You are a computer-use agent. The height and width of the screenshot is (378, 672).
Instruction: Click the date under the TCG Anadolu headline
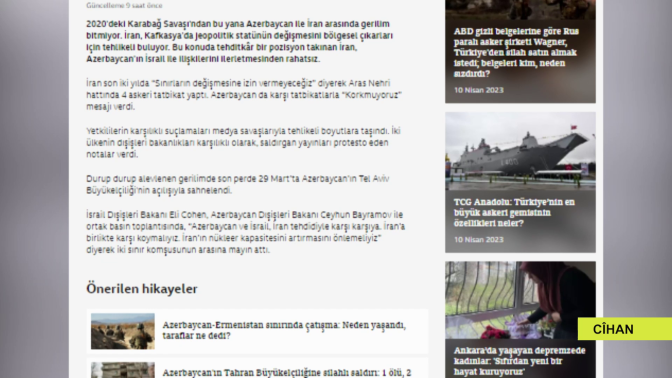[478, 240]
